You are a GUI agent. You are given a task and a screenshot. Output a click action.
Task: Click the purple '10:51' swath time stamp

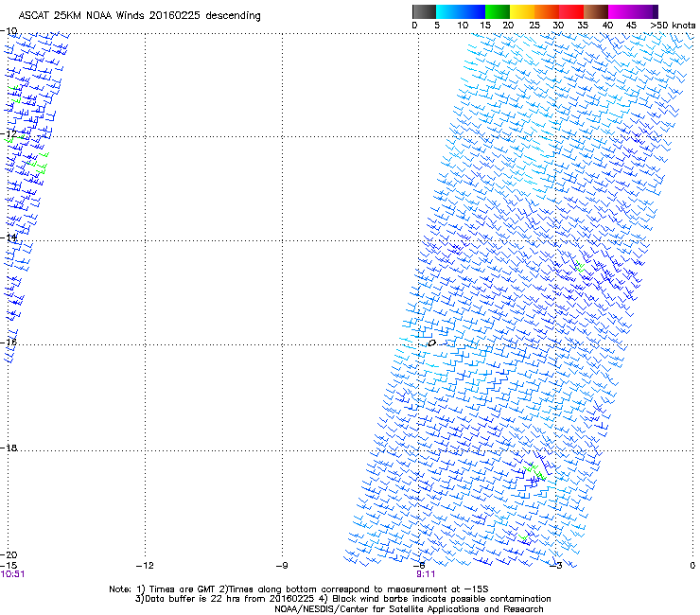(12, 574)
